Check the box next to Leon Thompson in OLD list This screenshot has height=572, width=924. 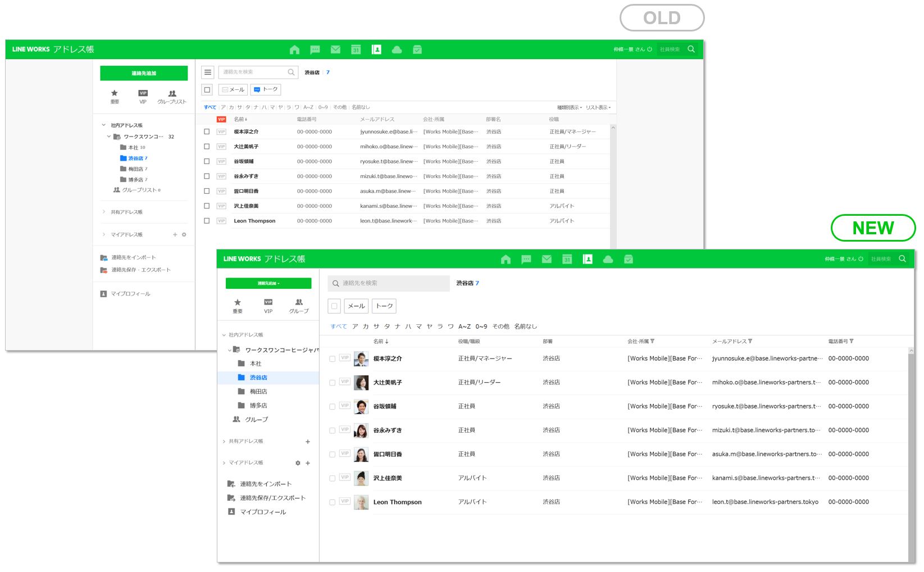[x=207, y=221]
